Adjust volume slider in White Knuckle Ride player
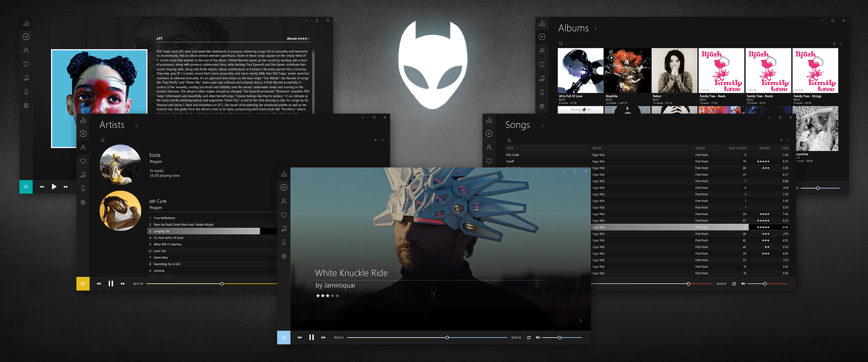The height and width of the screenshot is (362, 868). click(x=562, y=338)
